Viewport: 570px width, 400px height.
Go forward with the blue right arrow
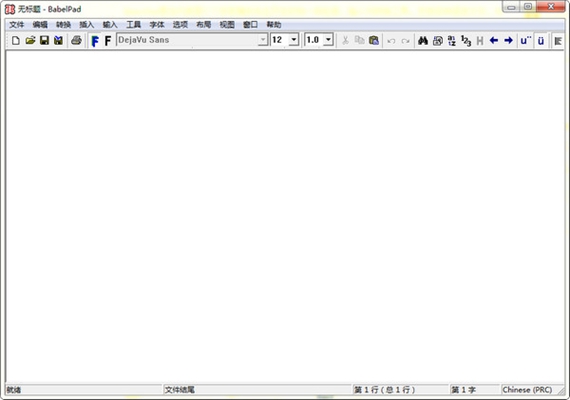tap(508, 40)
